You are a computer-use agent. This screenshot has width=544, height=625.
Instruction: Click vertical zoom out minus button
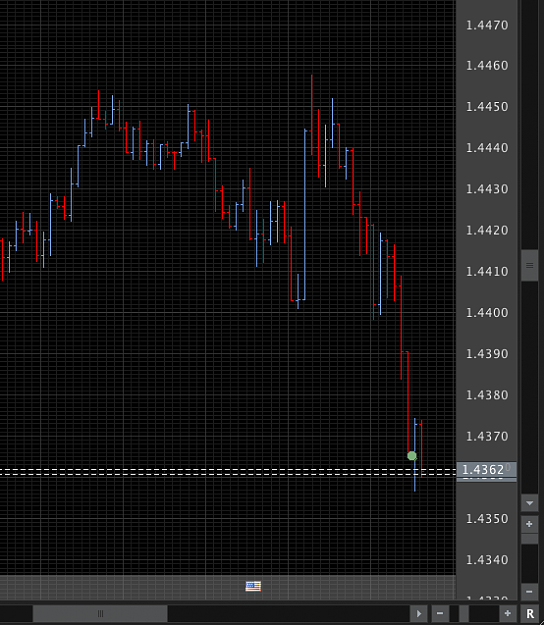click(x=530, y=592)
